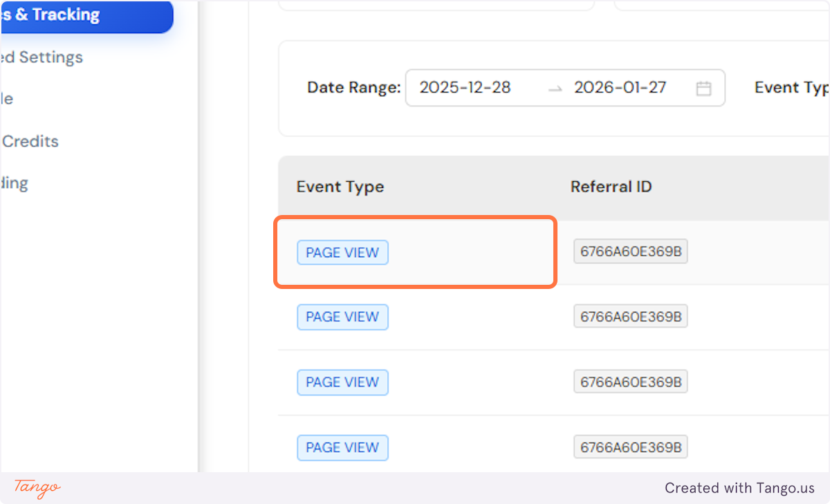The height and width of the screenshot is (504, 830).
Task: Click the Event Type column header
Action: pos(340,187)
